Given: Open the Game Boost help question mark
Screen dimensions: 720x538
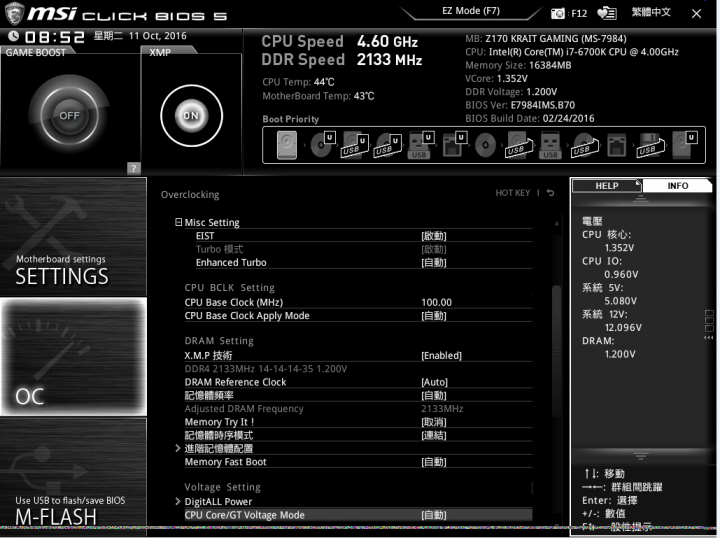Looking at the screenshot, I should click(x=134, y=168).
